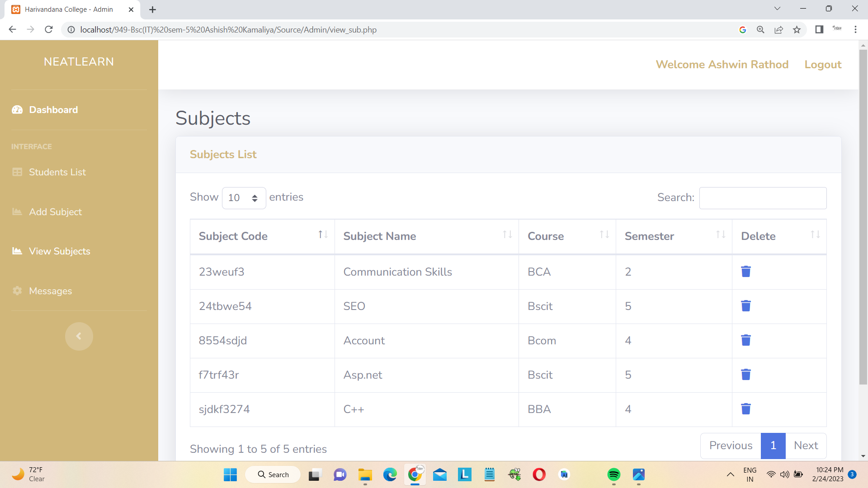Click the Logout link
The width and height of the screenshot is (868, 488).
click(823, 64)
